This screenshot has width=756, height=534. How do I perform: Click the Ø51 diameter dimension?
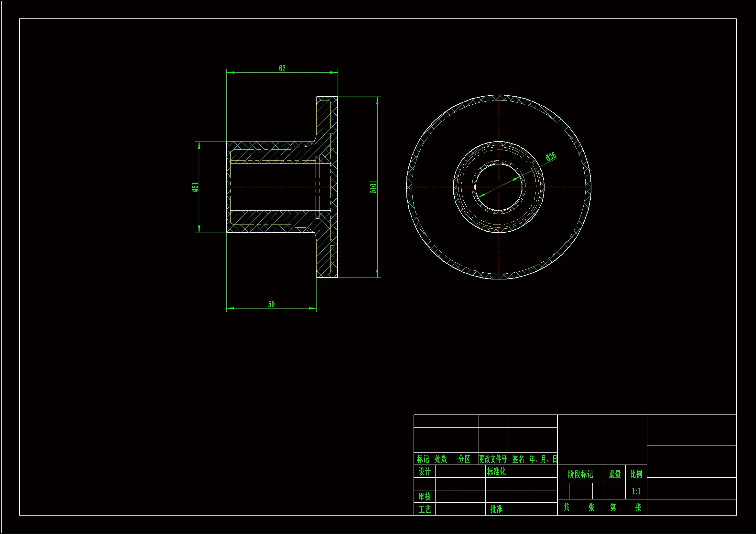(195, 187)
